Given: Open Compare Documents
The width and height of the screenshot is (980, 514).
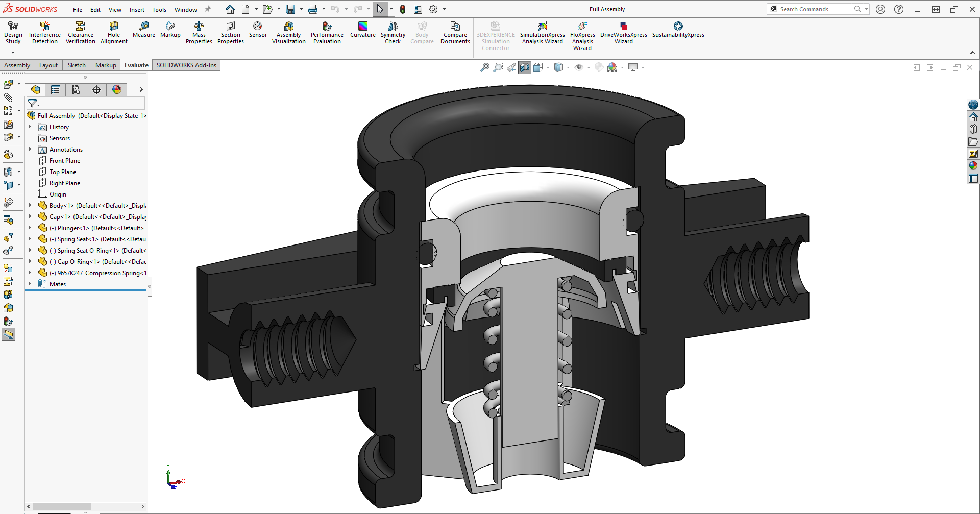Looking at the screenshot, I should point(455,33).
